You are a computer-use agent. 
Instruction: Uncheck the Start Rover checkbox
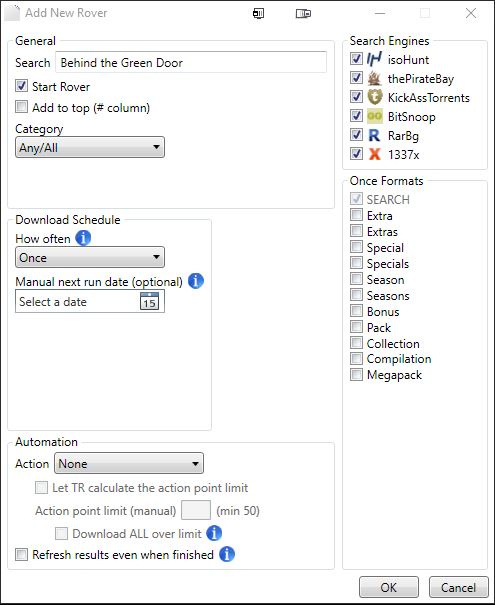pos(22,86)
